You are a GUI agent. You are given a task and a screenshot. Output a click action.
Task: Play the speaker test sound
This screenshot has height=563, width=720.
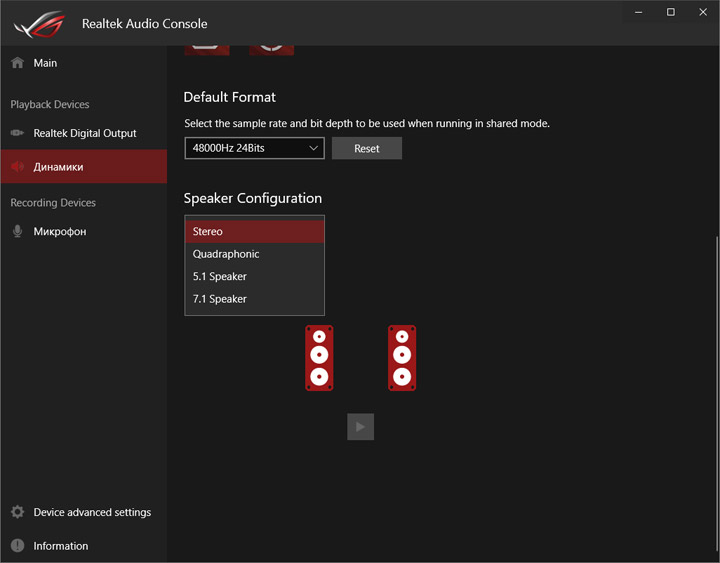(360, 427)
